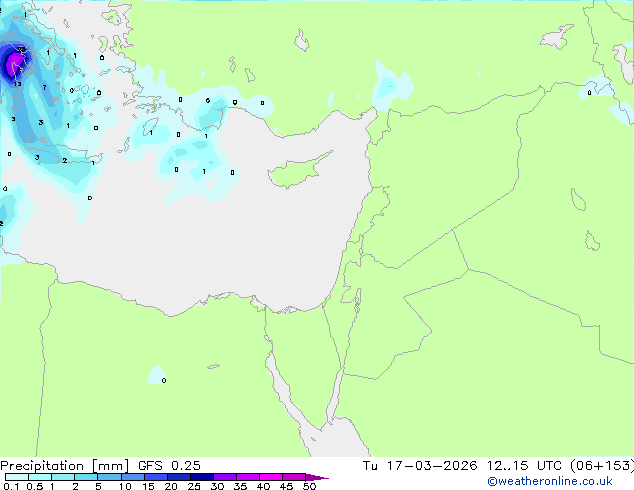Select the 30–35 mm purple legend swatch
This screenshot has width=634, height=490.
tap(225, 477)
